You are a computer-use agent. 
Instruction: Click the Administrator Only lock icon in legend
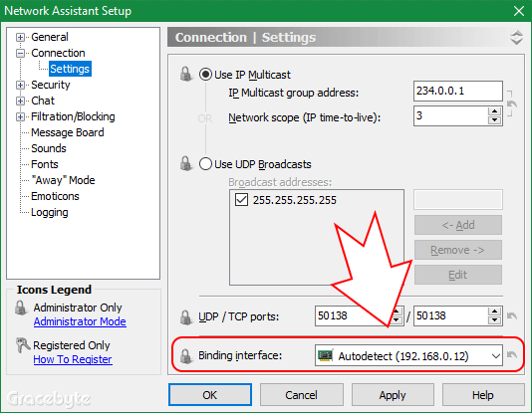[x=21, y=308]
